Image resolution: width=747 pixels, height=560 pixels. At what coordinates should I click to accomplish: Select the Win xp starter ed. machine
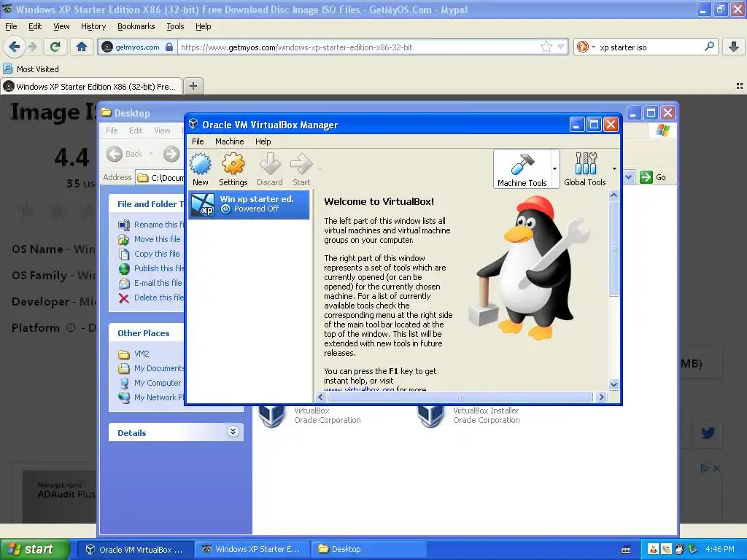(249, 204)
